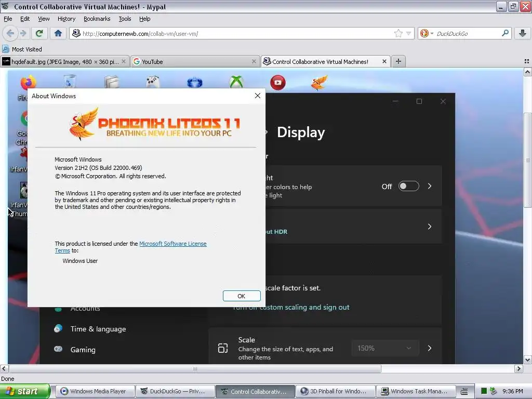The image size is (532, 399).
Task: Go forward with the browser forward arrow
Action: tap(23, 33)
